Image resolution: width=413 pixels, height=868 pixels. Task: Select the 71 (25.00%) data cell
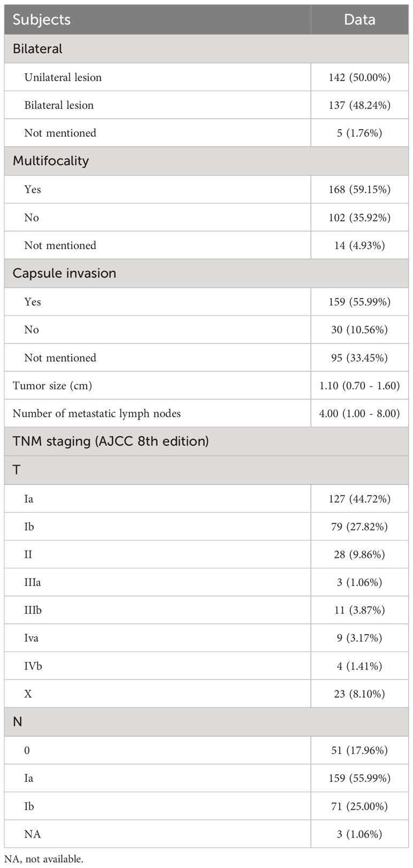(360, 806)
